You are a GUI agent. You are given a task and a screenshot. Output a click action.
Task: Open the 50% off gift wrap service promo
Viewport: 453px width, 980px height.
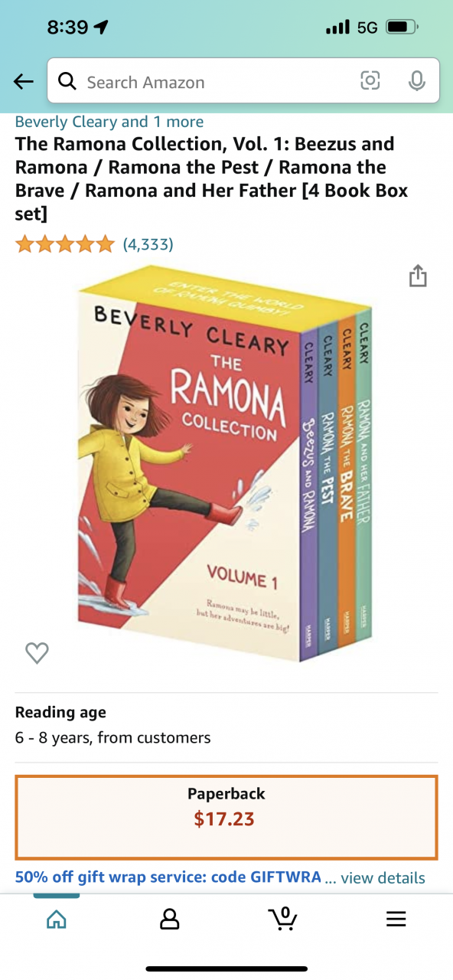coord(168,877)
